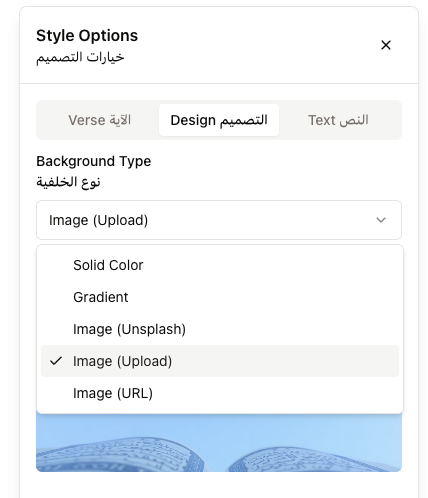Click the checkmark beside Image (Upload)
Viewport: 428px width, 498px height.
56,361
